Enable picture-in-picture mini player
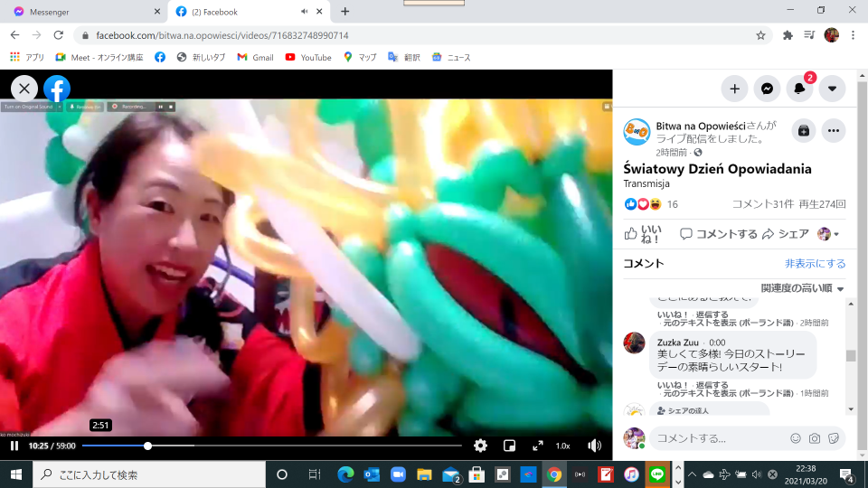868x488 pixels. pos(509,446)
